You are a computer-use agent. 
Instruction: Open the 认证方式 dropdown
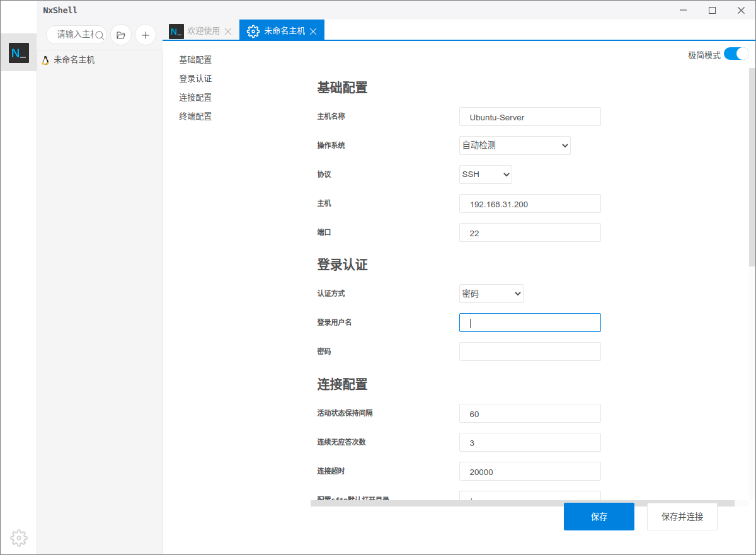point(491,294)
